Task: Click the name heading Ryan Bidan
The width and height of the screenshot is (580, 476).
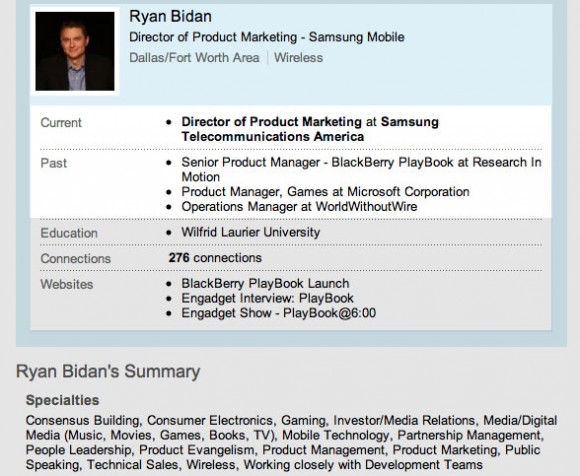Action: point(170,17)
